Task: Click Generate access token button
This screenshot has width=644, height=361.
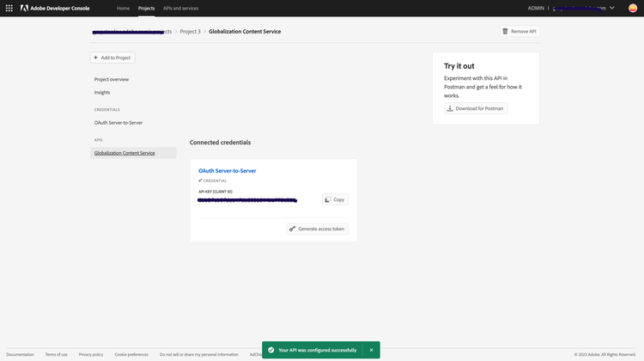Action: (x=318, y=229)
